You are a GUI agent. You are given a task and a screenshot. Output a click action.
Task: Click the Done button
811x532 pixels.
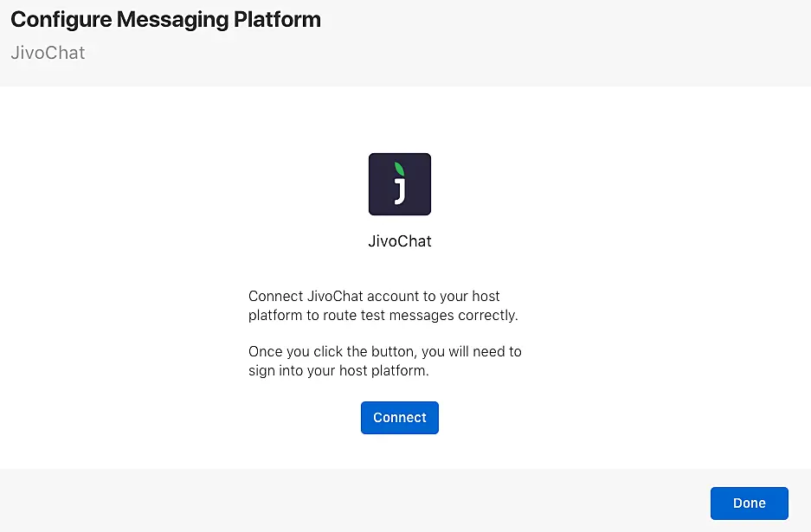(749, 503)
